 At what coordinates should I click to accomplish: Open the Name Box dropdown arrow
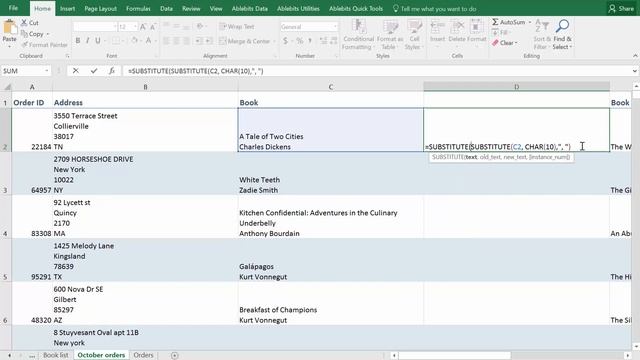47,71
